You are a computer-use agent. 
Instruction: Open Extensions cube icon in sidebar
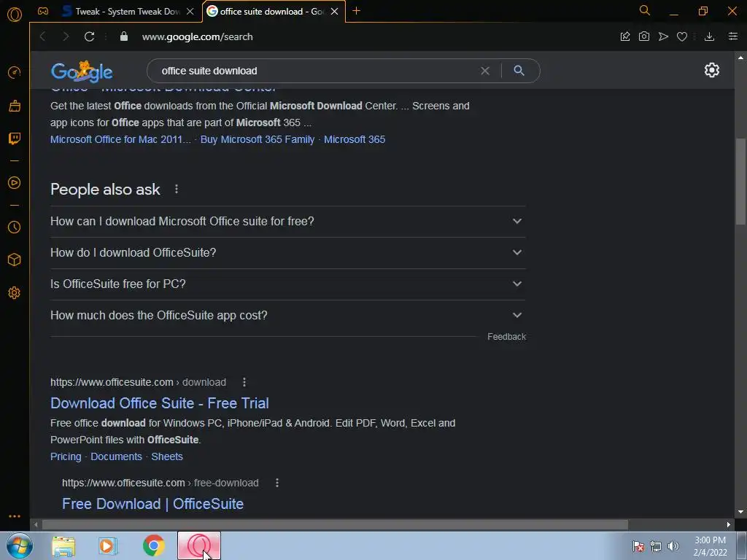point(15,260)
